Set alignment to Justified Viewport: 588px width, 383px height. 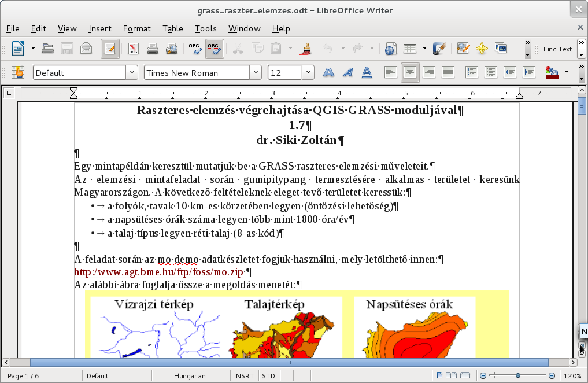(448, 72)
